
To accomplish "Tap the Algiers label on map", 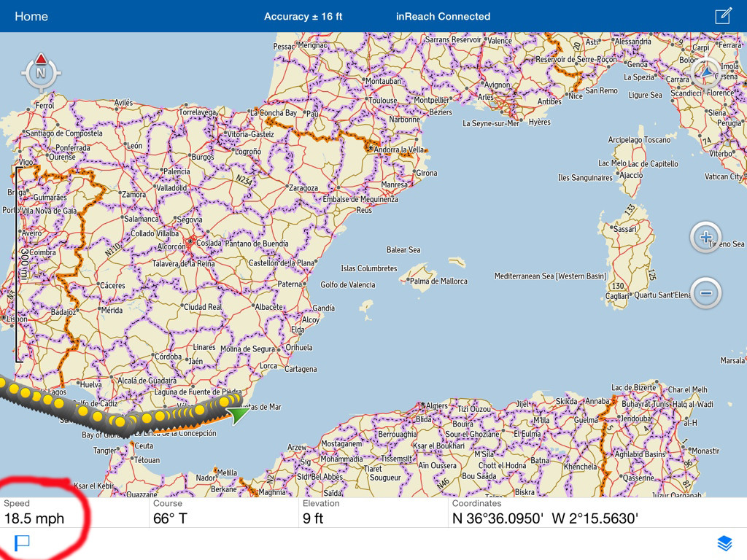I will coord(436,405).
